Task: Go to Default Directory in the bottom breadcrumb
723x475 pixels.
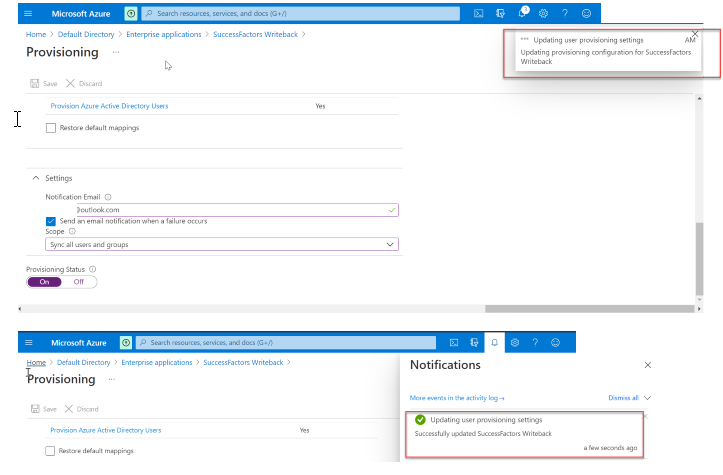Action: [x=83, y=362]
